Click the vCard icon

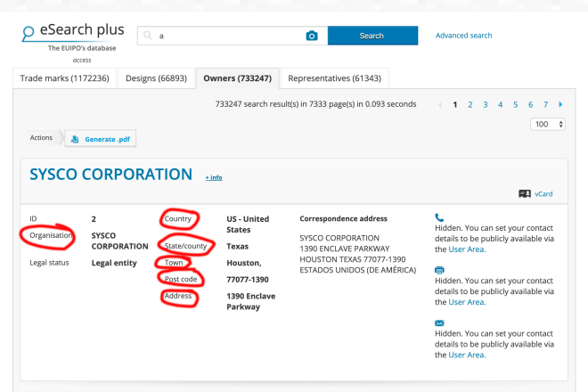[524, 193]
